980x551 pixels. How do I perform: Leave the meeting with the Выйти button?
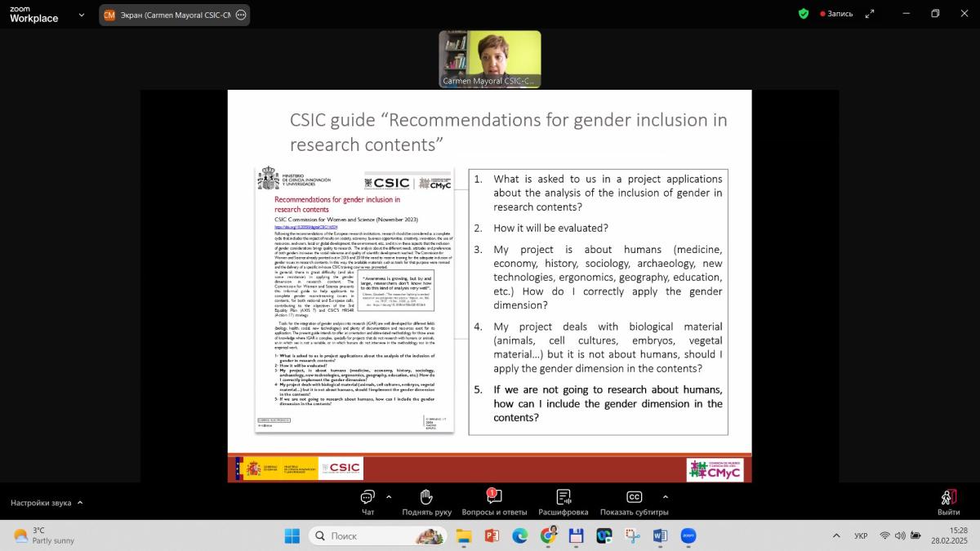[948, 500]
